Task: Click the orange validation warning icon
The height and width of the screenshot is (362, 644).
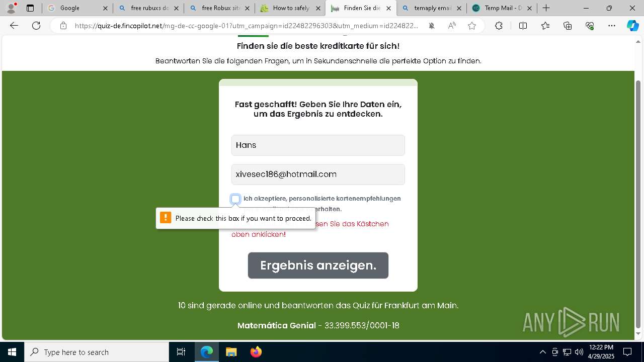Action: tap(166, 218)
